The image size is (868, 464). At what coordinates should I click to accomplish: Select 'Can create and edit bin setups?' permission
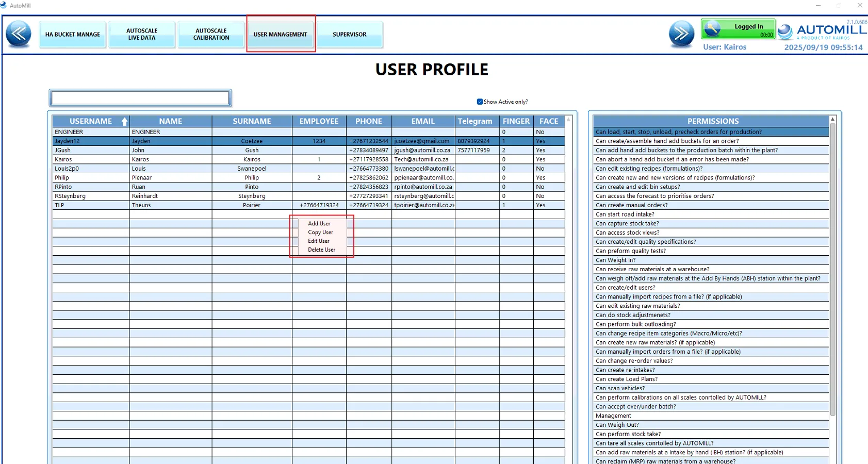pos(711,187)
